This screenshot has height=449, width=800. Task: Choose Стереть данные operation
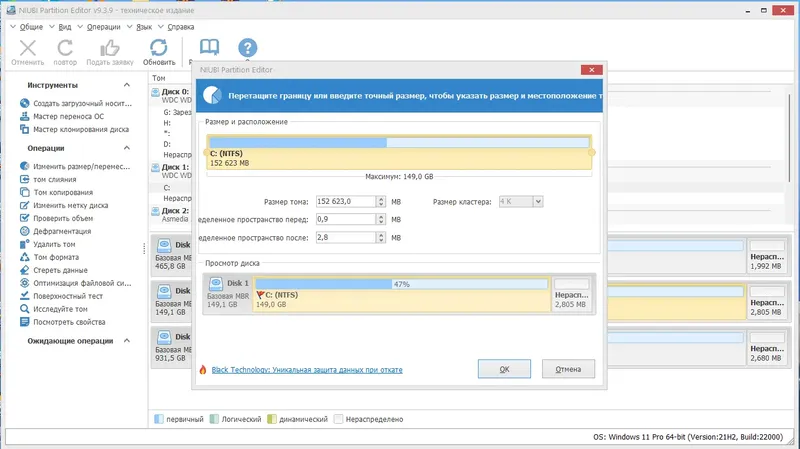point(54,270)
